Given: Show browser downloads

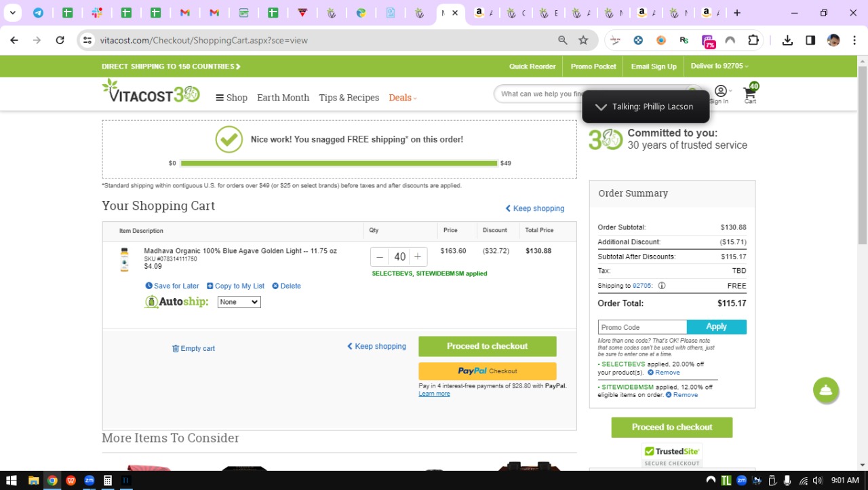Looking at the screenshot, I should coord(787,40).
